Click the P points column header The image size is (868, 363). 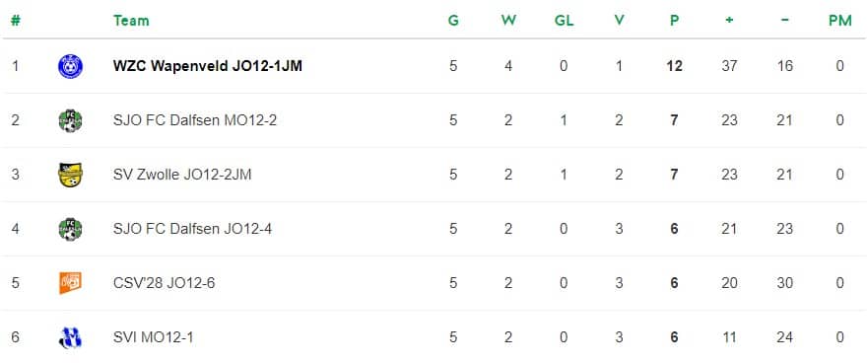674,21
